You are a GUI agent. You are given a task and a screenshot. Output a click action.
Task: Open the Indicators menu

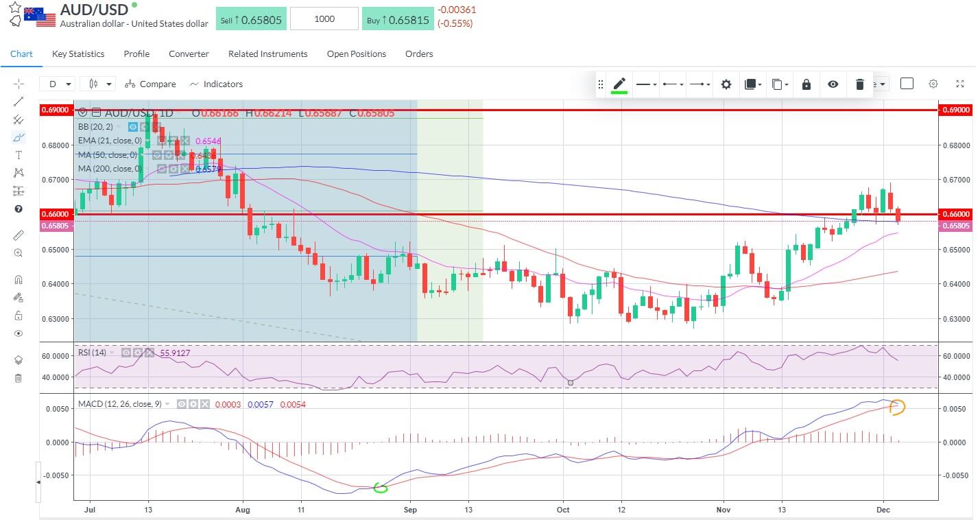click(x=216, y=84)
